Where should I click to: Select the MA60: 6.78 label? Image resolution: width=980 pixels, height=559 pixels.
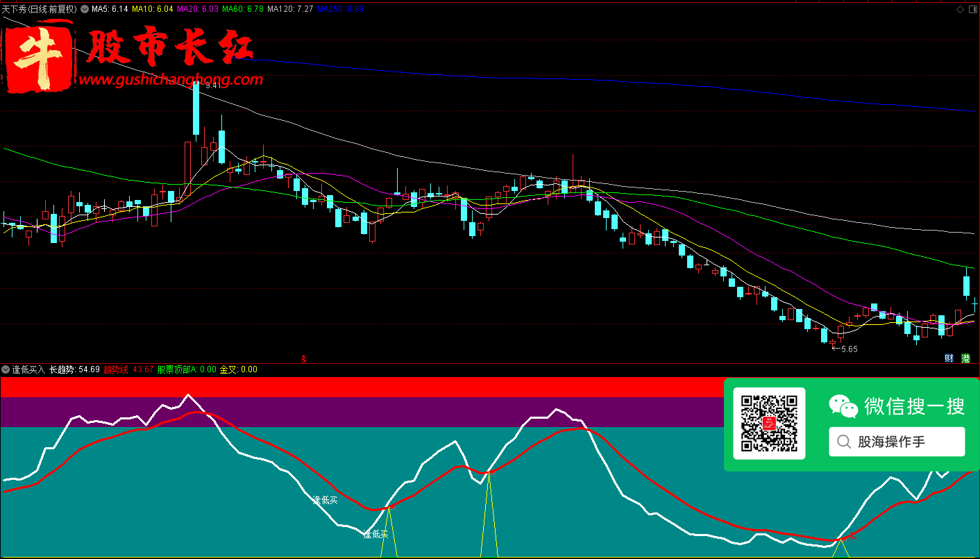[x=243, y=9]
